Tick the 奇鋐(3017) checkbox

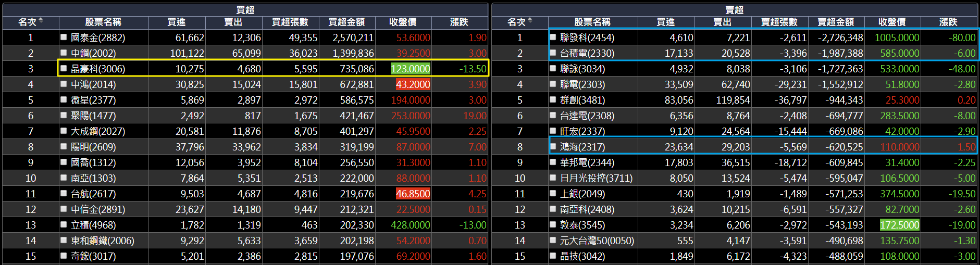64,256
